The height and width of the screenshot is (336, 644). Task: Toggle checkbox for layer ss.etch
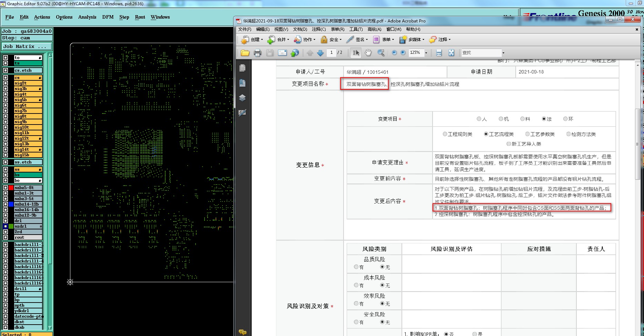[6, 162]
